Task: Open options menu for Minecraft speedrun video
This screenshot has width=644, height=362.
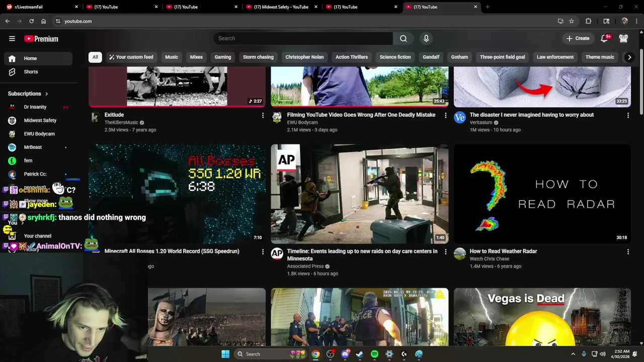Action: 263,251
